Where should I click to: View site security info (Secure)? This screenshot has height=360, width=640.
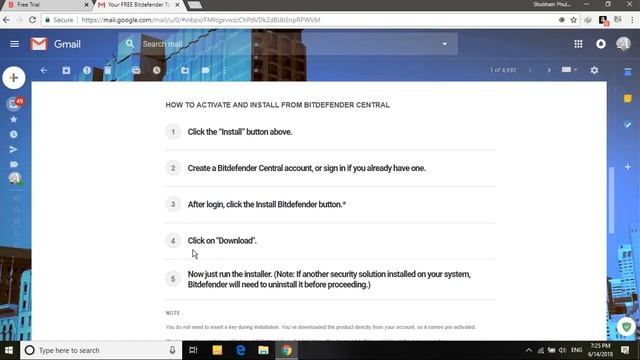click(60, 20)
